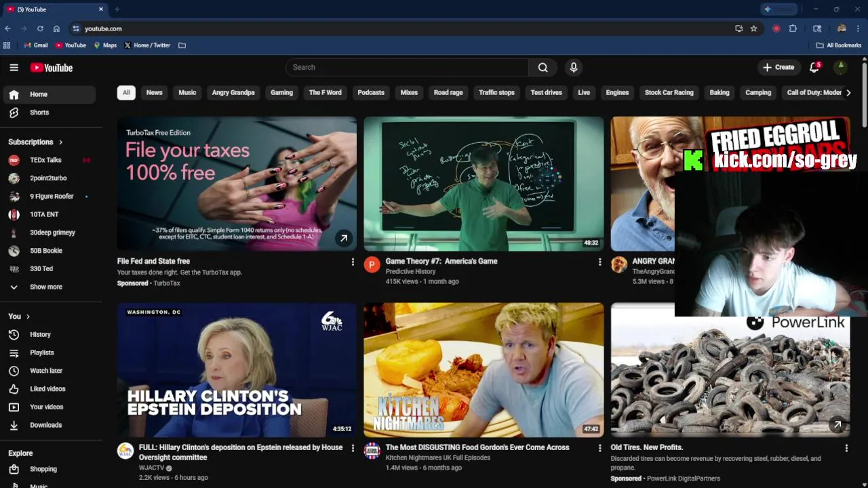Viewport: 868px width, 488px height.
Task: Click the magnifier search button
Action: click(543, 67)
